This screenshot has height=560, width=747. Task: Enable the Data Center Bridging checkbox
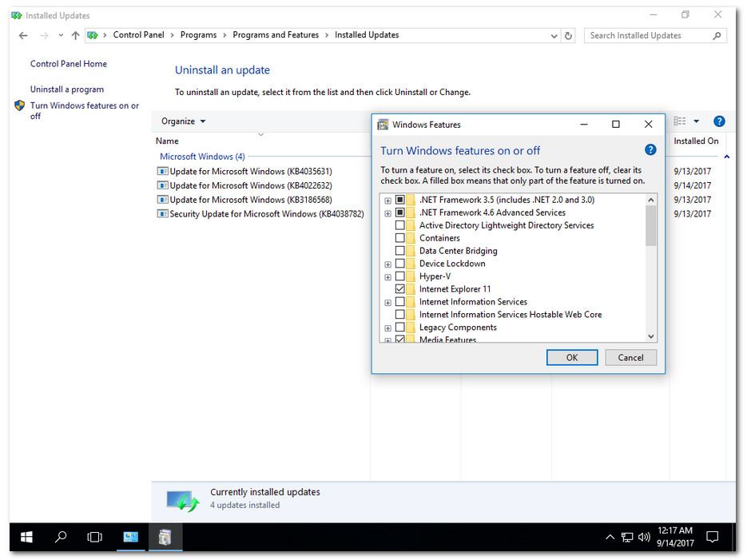click(x=400, y=251)
